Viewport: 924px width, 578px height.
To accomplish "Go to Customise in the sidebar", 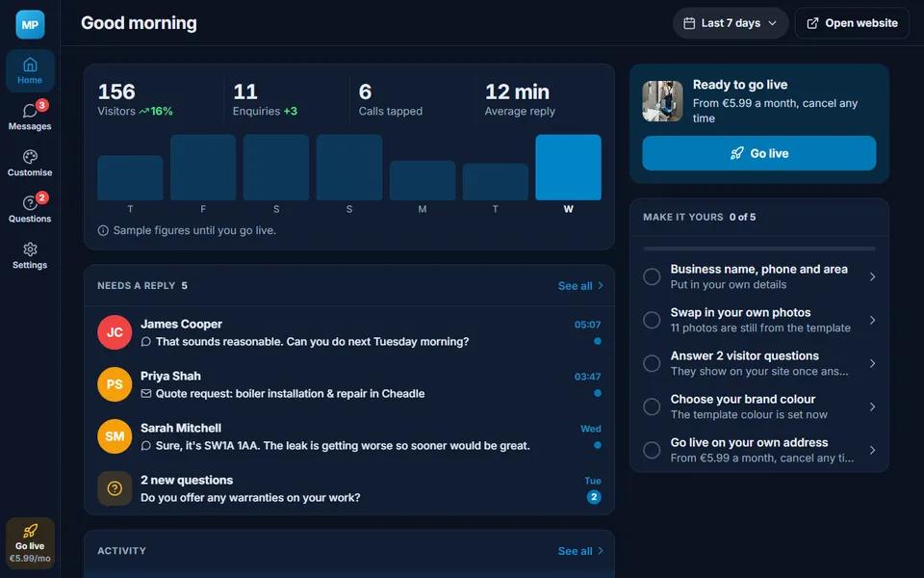I will click(30, 163).
